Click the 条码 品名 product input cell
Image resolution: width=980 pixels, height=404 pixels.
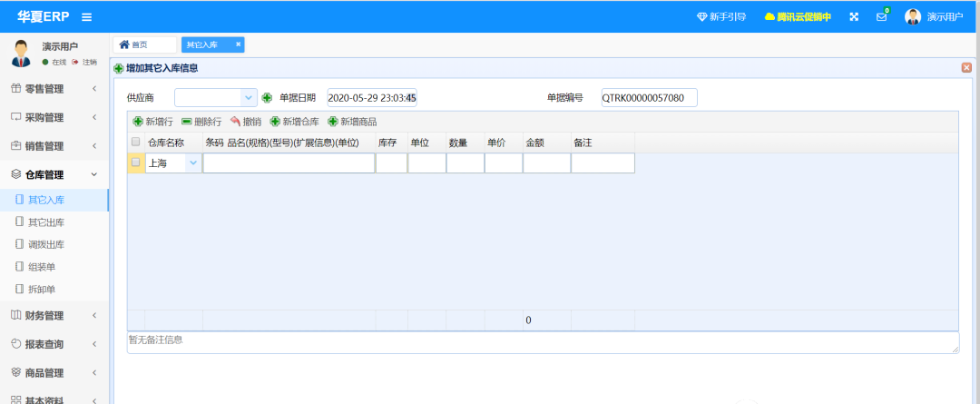[289, 163]
